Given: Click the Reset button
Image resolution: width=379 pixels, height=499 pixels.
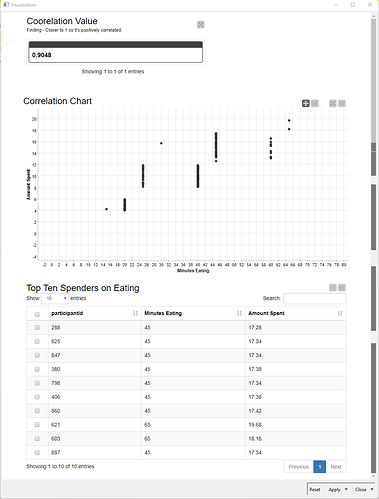Looking at the screenshot, I should [x=314, y=489].
